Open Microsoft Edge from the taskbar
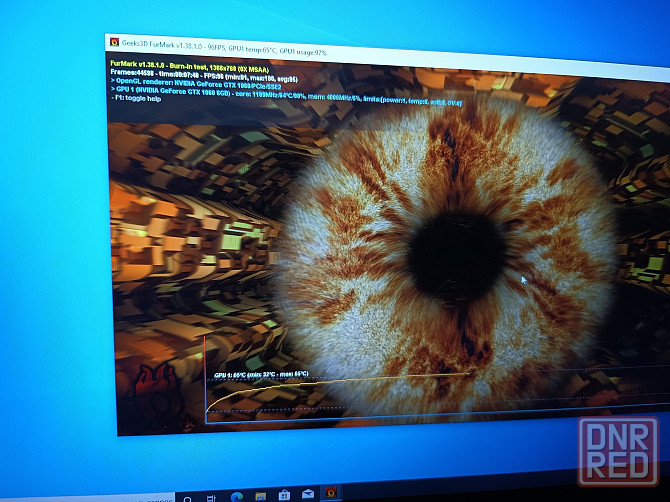This screenshot has height=502, width=670. coord(237,497)
